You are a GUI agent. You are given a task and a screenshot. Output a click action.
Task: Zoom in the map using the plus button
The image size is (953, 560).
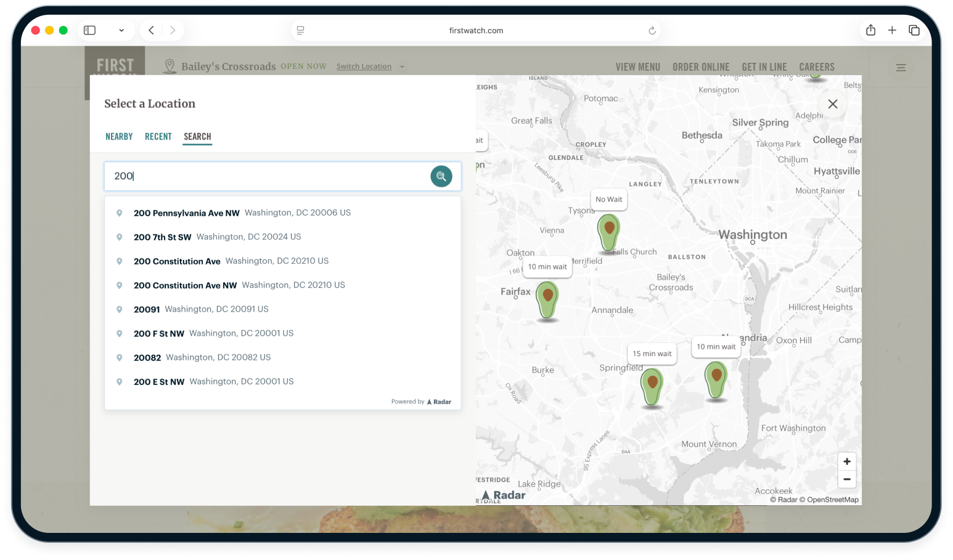(x=846, y=461)
